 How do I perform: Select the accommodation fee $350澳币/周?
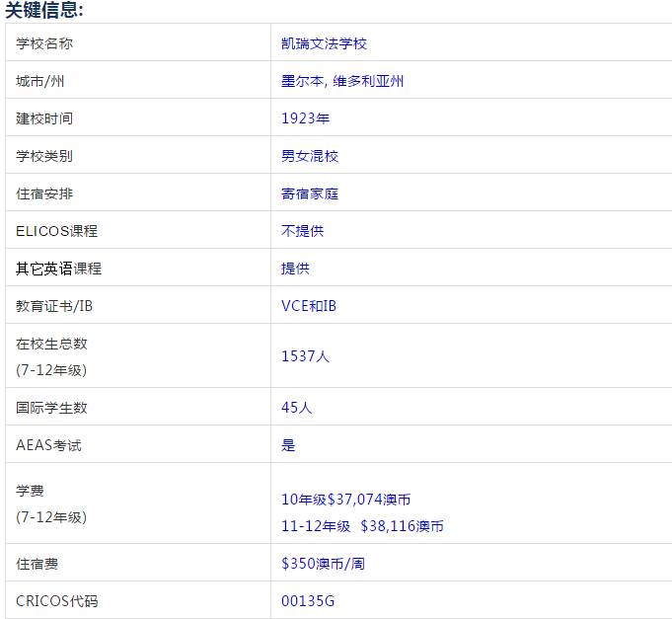[323, 564]
